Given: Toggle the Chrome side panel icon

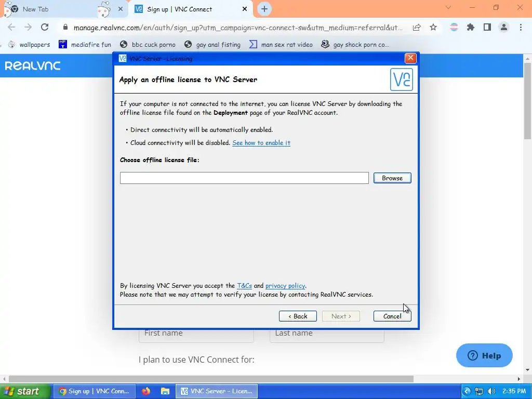Looking at the screenshot, I should tap(487, 27).
